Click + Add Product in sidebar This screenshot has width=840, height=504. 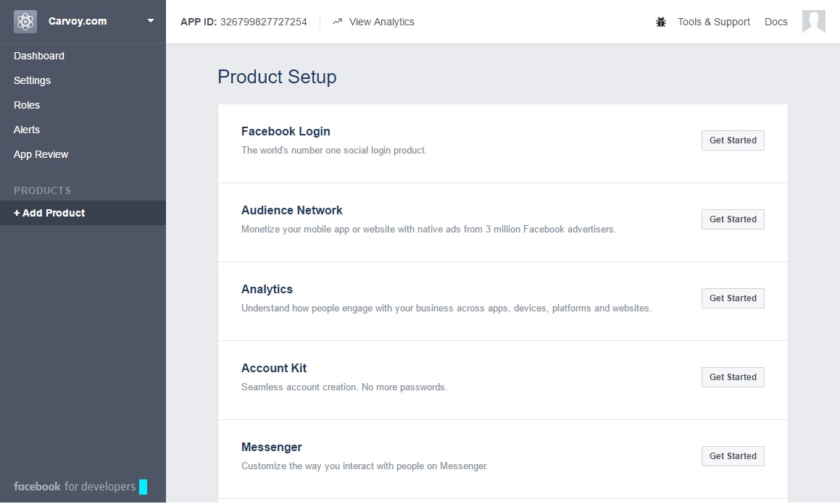pos(49,213)
